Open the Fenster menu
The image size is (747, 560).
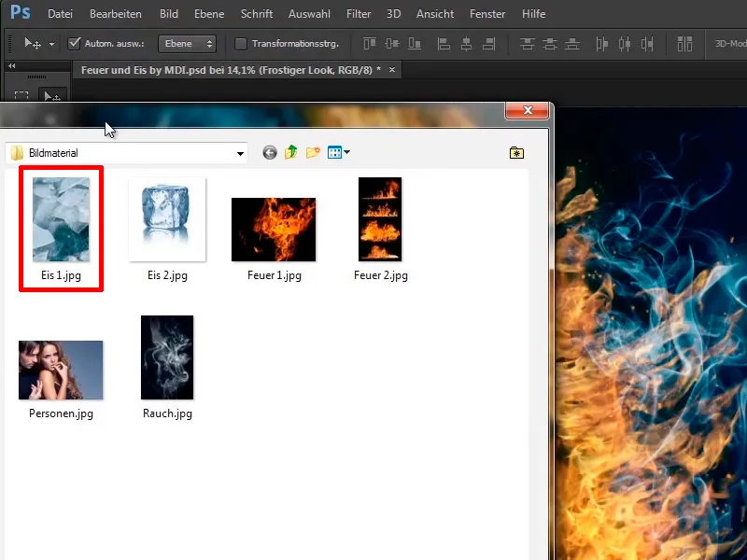point(487,14)
